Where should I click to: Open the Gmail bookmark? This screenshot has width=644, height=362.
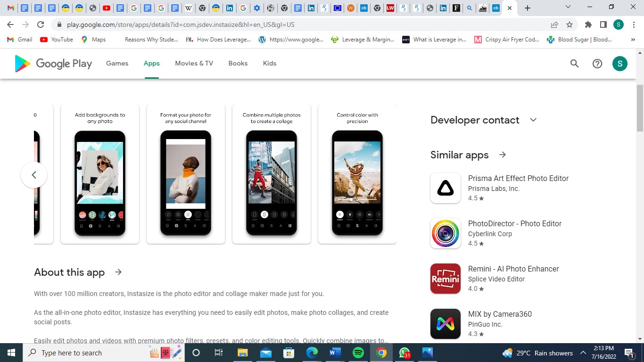coord(20,40)
